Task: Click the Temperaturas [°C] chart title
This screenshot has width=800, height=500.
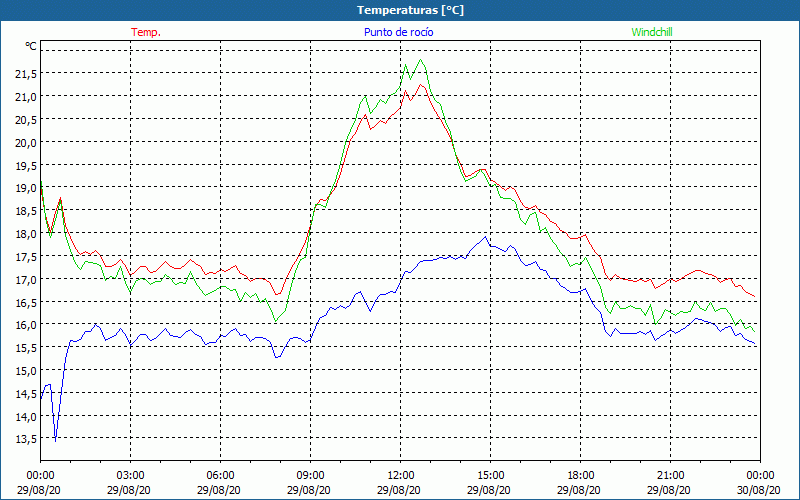Action: pos(410,10)
